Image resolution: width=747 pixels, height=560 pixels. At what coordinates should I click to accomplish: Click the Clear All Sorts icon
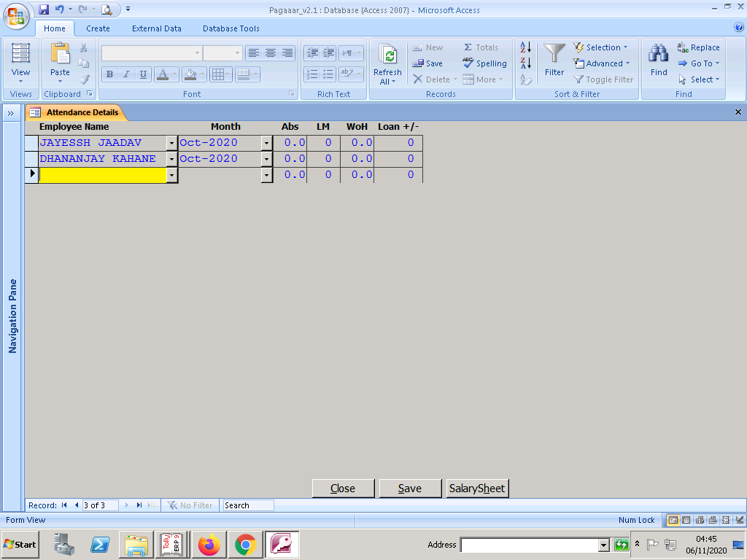point(525,79)
